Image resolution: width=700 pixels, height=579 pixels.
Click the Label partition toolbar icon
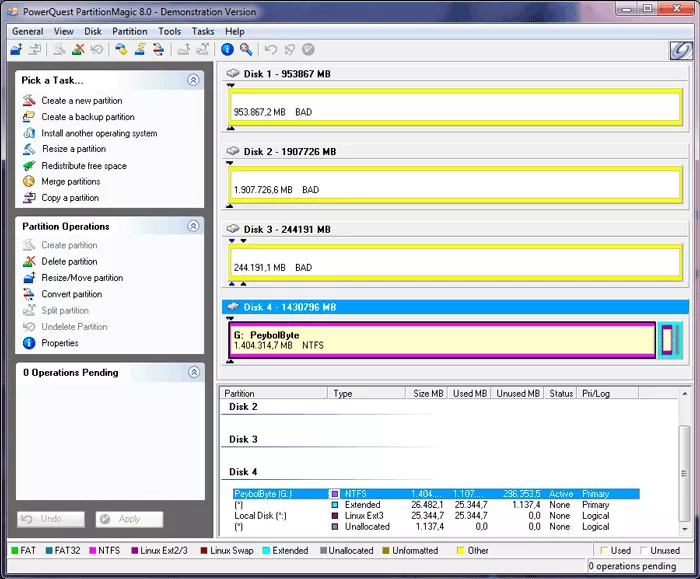(x=121, y=50)
